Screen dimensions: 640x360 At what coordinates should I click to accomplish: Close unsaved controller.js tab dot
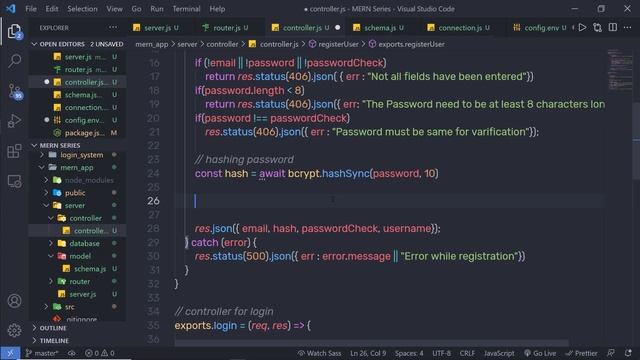click(338, 28)
